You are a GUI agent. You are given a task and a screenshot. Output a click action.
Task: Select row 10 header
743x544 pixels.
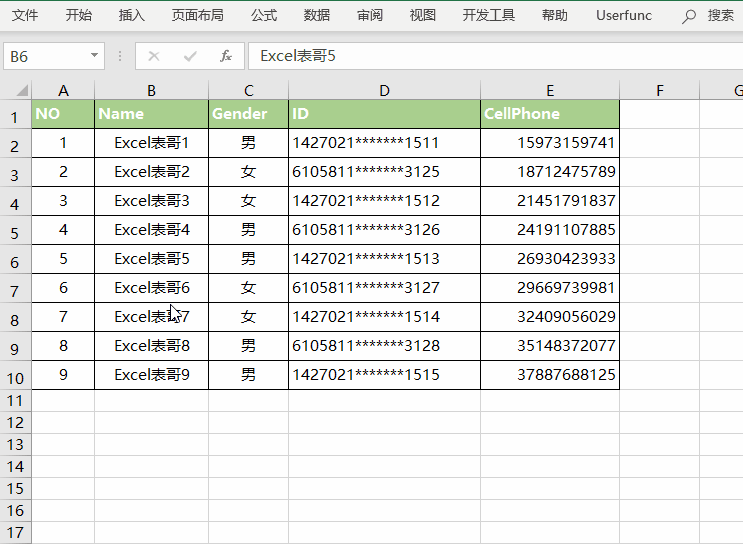click(15, 375)
